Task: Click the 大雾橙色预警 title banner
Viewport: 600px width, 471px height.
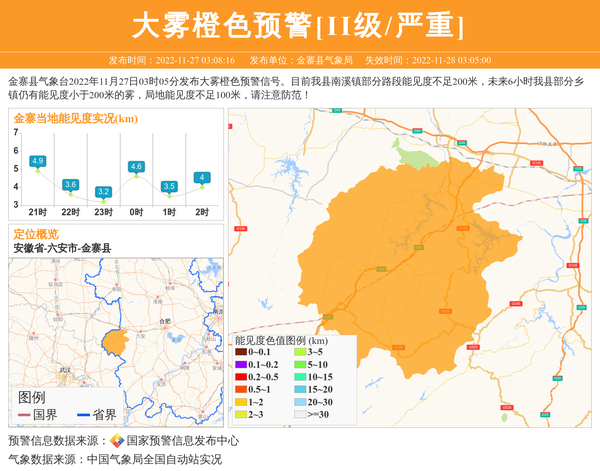Action: (x=299, y=25)
